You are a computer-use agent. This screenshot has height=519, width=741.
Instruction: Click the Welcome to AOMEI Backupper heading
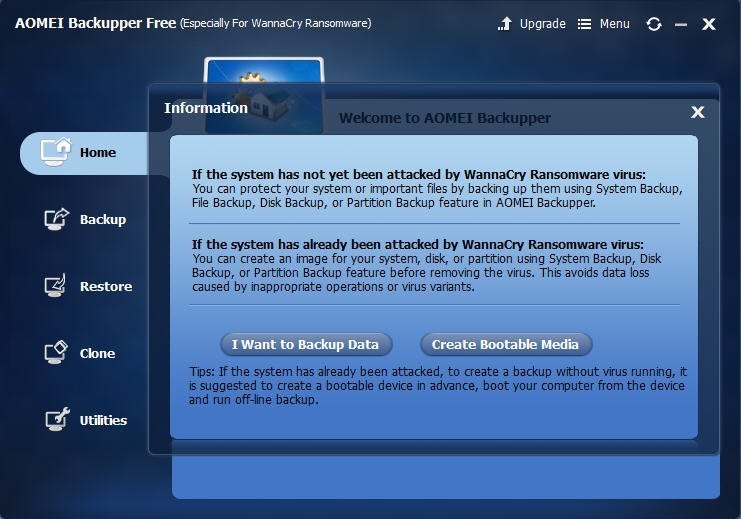tap(445, 118)
